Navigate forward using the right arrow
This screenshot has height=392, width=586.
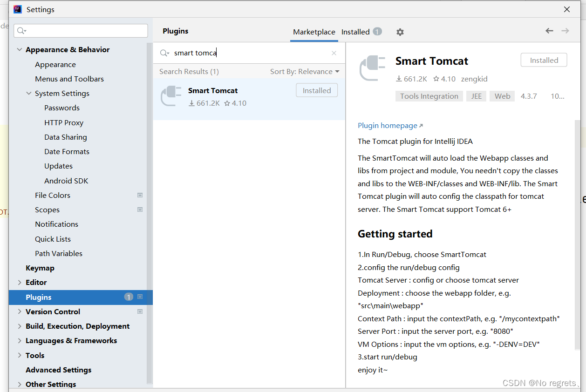(566, 31)
